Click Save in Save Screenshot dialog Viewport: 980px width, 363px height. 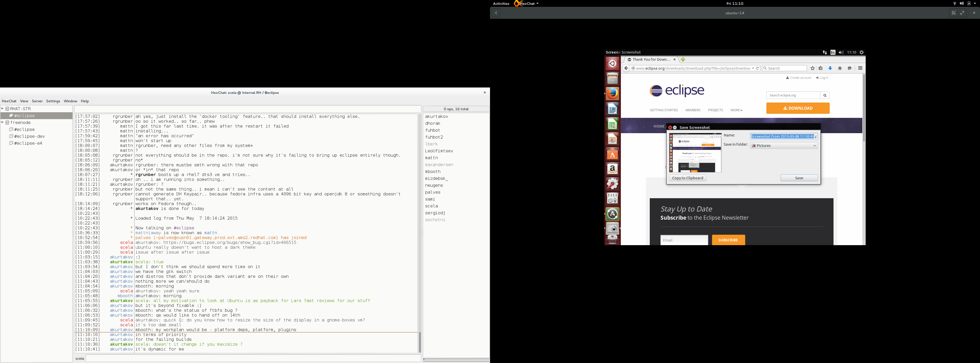tap(799, 178)
